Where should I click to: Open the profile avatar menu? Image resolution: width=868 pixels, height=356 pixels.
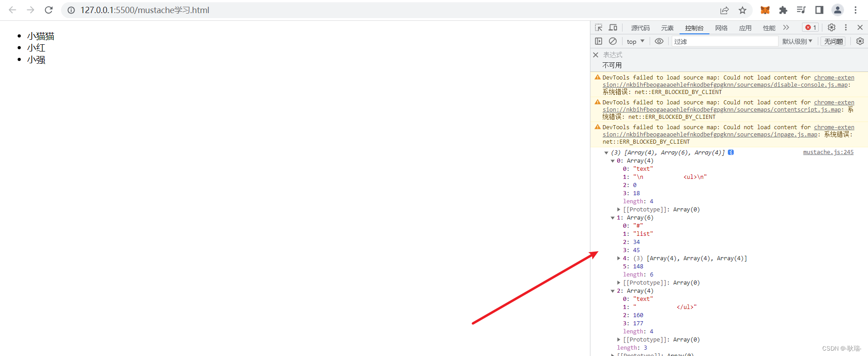click(x=838, y=10)
